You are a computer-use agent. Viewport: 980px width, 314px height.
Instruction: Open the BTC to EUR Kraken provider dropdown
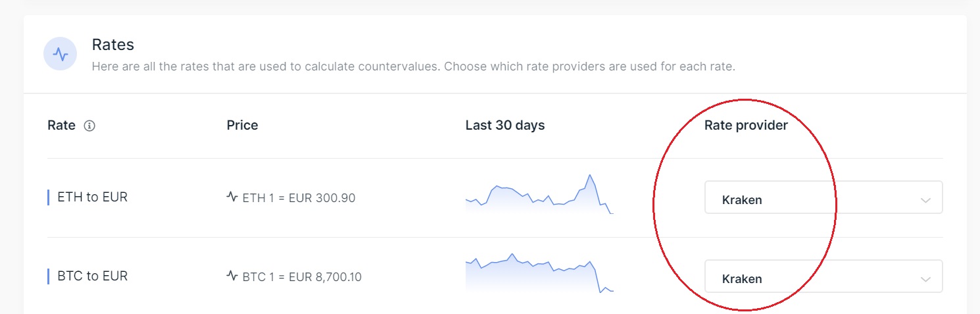(823, 276)
